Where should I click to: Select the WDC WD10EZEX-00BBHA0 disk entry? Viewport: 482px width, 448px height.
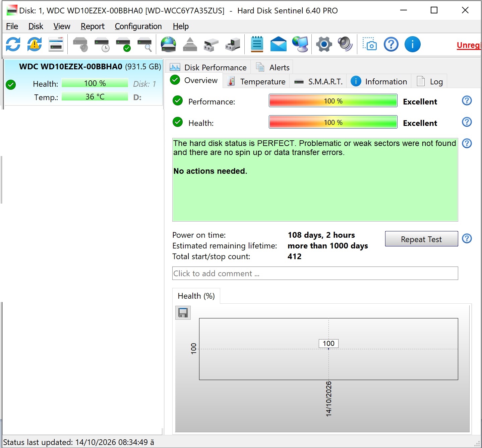83,82
